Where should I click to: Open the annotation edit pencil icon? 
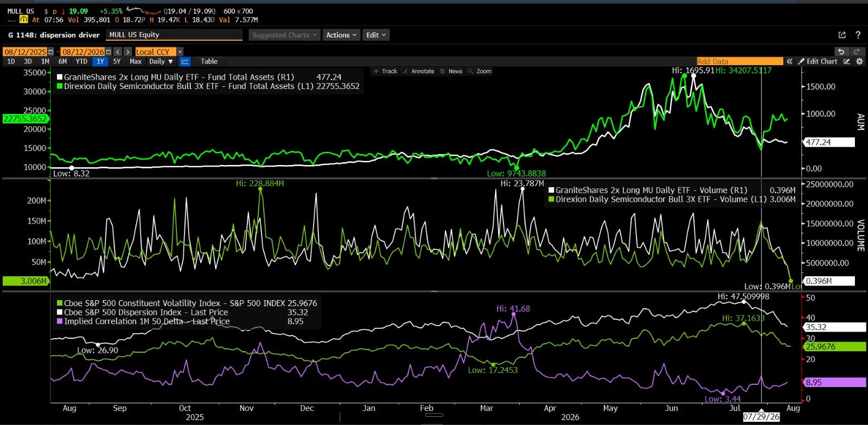(x=846, y=61)
